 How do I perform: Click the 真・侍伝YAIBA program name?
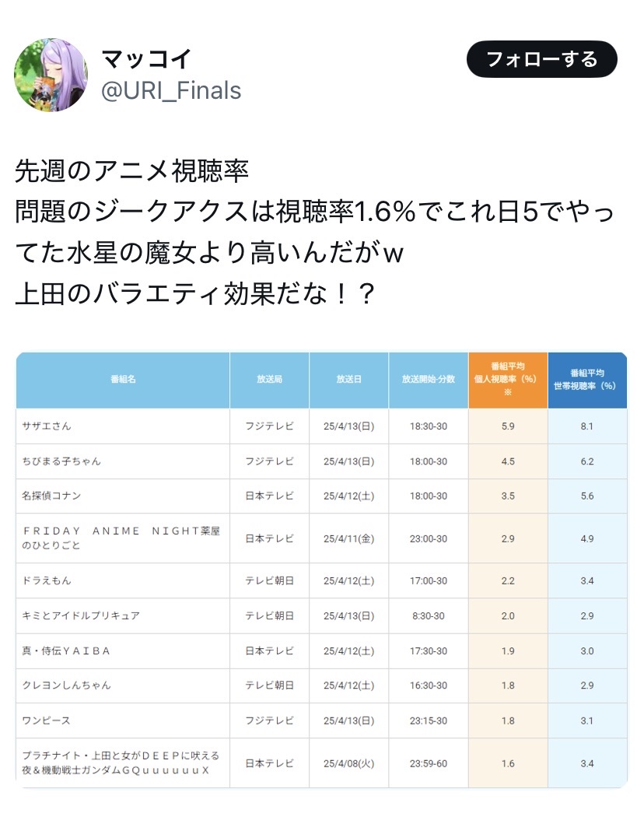coord(67,650)
